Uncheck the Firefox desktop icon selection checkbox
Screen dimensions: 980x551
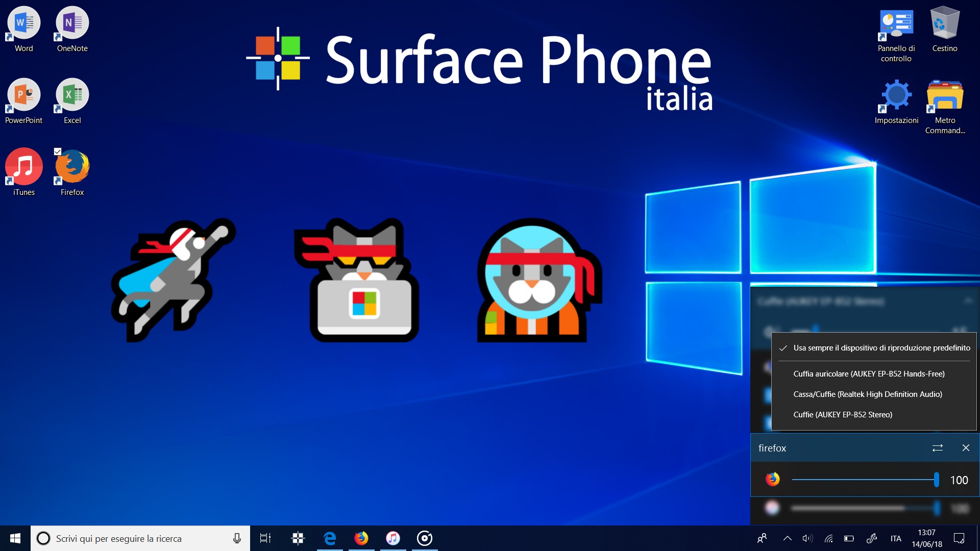[58, 152]
